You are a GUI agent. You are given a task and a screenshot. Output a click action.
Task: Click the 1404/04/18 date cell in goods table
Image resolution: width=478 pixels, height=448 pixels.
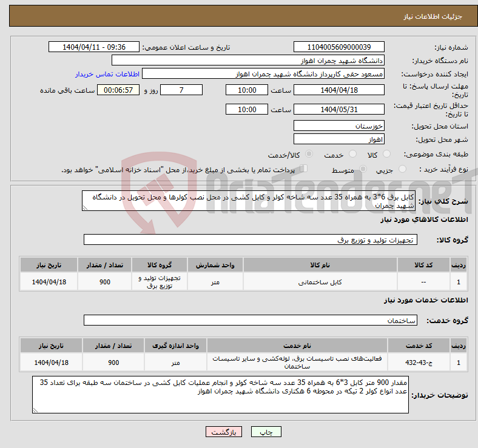pyautogui.click(x=49, y=282)
